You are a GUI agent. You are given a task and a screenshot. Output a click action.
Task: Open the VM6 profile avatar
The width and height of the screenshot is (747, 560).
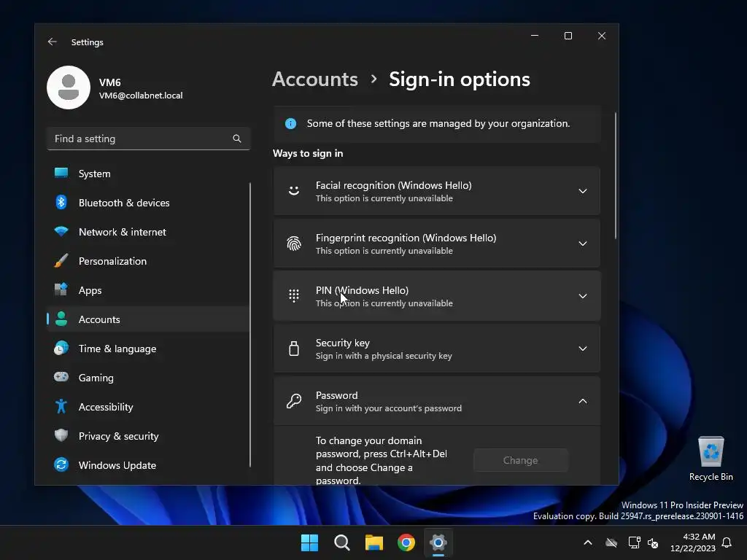coord(69,87)
